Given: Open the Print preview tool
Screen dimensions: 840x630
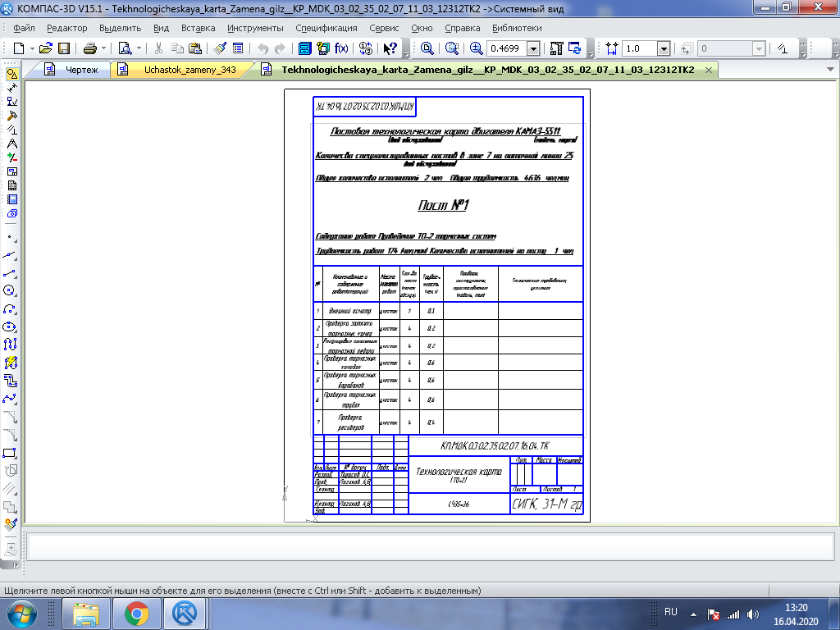Looking at the screenshot, I should coord(125,48).
